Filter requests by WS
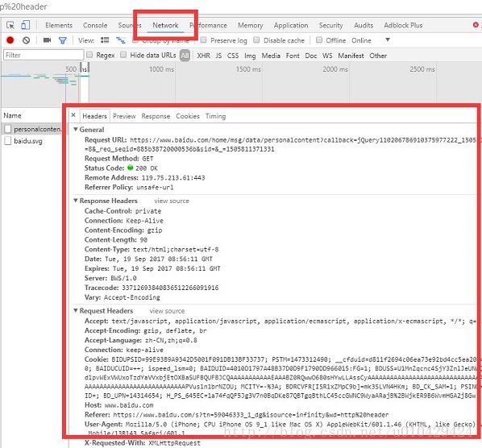The width and height of the screenshot is (482, 448). coord(327,56)
